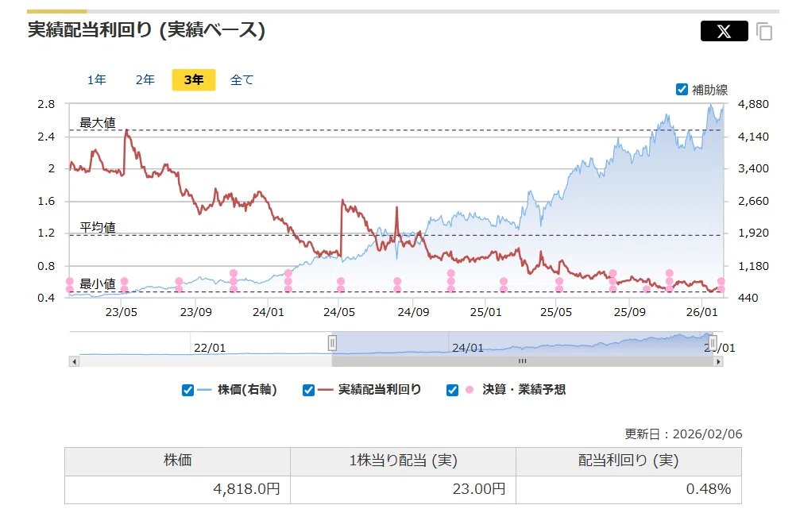Click the left range slider handle
This screenshot has width=800, height=532.
coord(332,343)
